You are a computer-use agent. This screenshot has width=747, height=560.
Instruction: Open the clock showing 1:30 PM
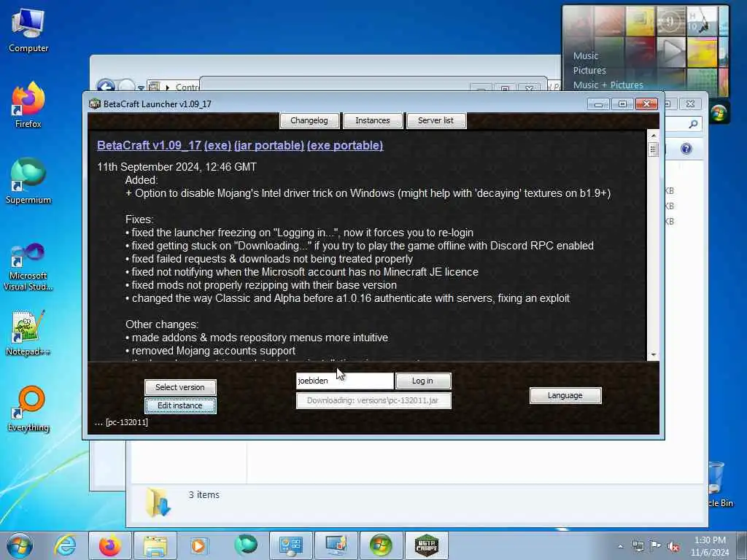coord(710,546)
